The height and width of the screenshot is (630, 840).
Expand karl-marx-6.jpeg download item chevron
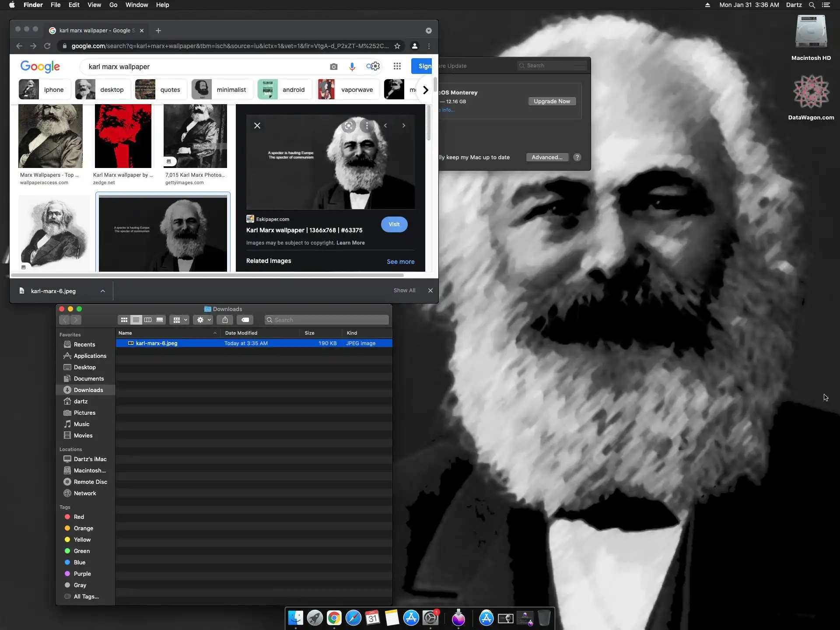pyautogui.click(x=103, y=291)
